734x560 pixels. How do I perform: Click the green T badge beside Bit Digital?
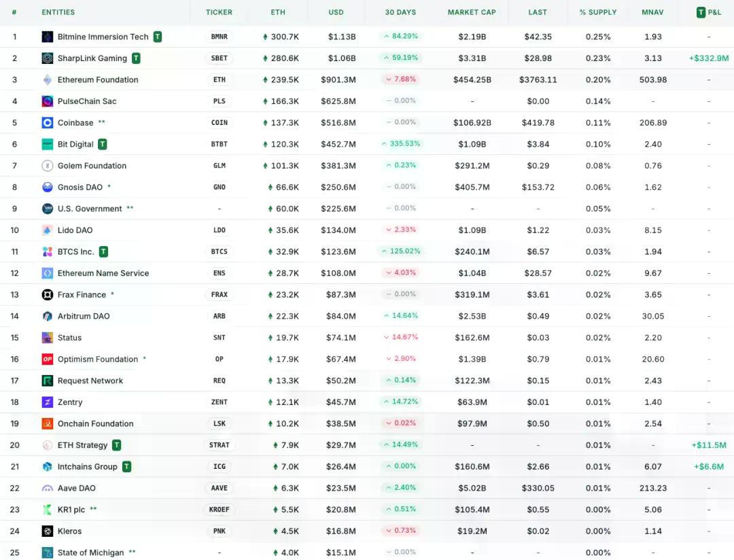click(103, 144)
